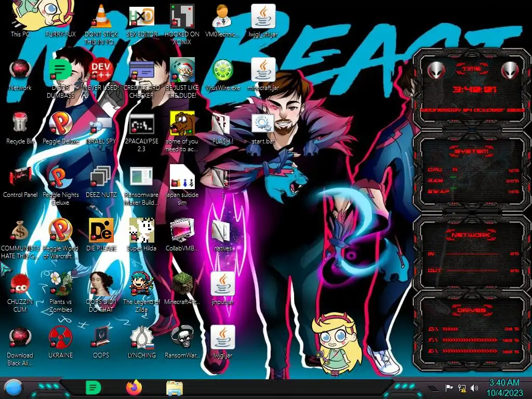Select the VirusWire.exe lime icon
Viewport: 532px width, 399px height.
pyautogui.click(x=222, y=70)
